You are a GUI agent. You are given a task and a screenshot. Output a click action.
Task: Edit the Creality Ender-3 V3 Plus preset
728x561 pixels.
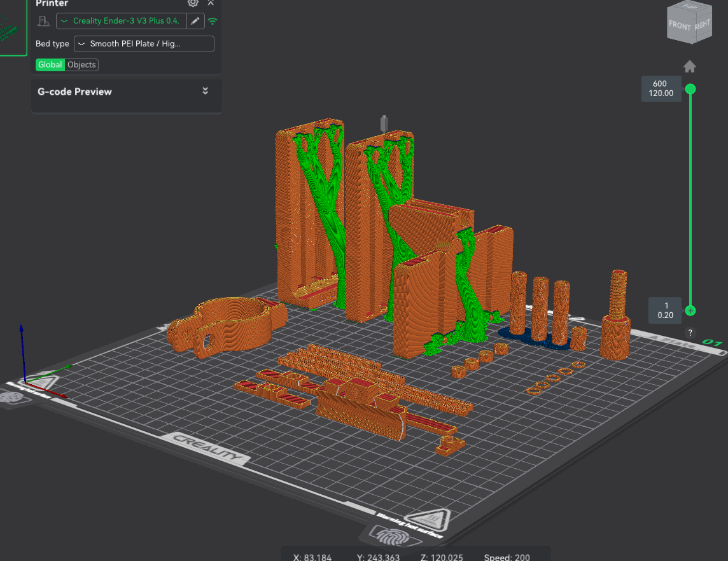[195, 21]
